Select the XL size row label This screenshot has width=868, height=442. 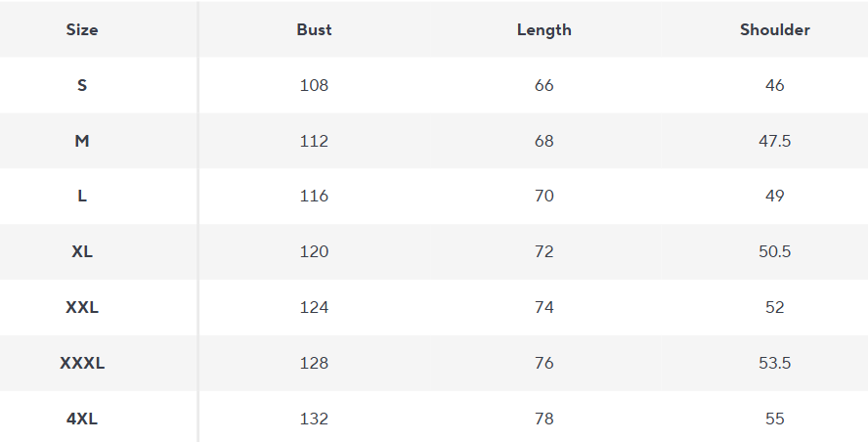tap(82, 251)
